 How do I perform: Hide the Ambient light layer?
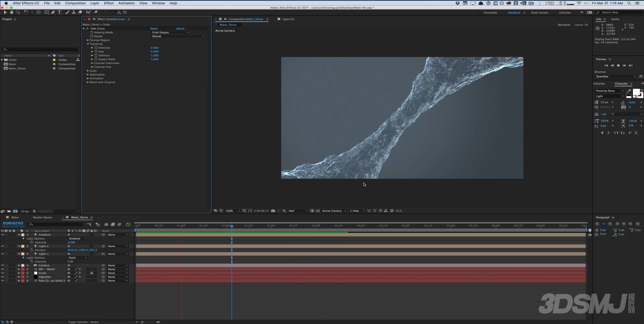click(x=2, y=235)
